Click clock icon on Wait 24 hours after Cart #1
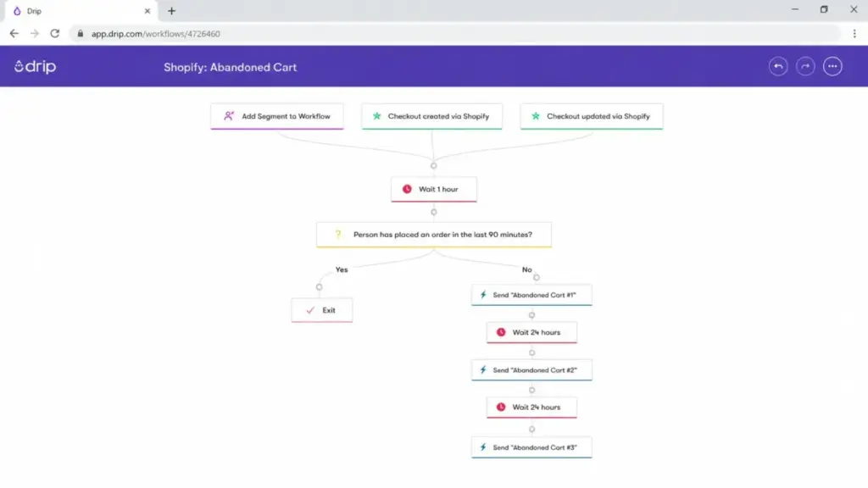868x488 pixels. click(x=501, y=332)
